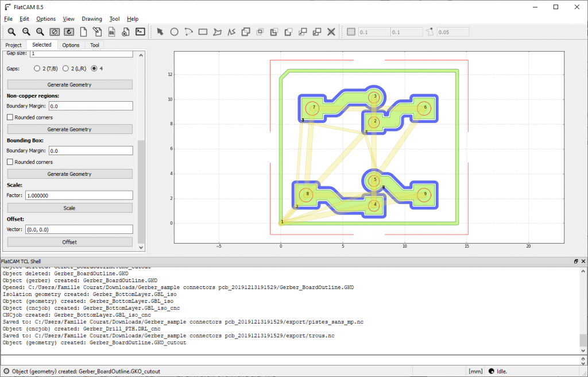Open the command line shell icon
Viewport: 588px width, 377px height.
point(140,32)
